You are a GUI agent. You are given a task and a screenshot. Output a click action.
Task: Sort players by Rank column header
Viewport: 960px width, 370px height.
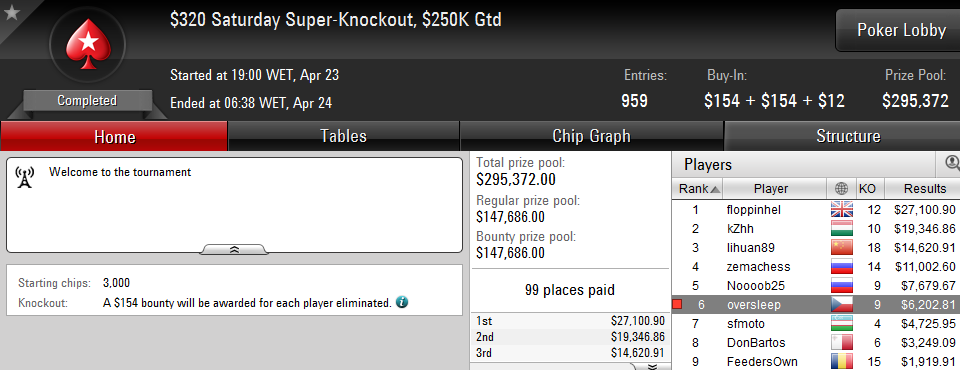pyautogui.click(x=698, y=189)
